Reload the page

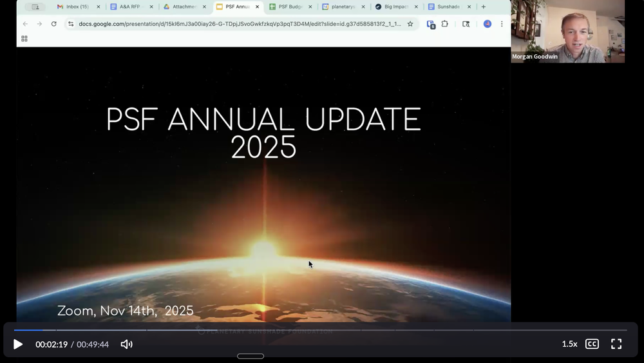[x=54, y=24]
